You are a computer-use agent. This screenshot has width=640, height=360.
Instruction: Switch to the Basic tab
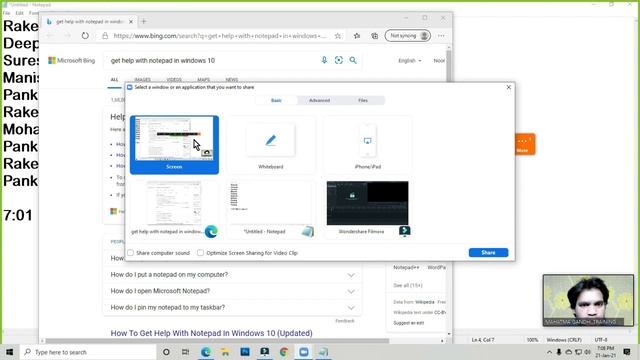point(276,100)
